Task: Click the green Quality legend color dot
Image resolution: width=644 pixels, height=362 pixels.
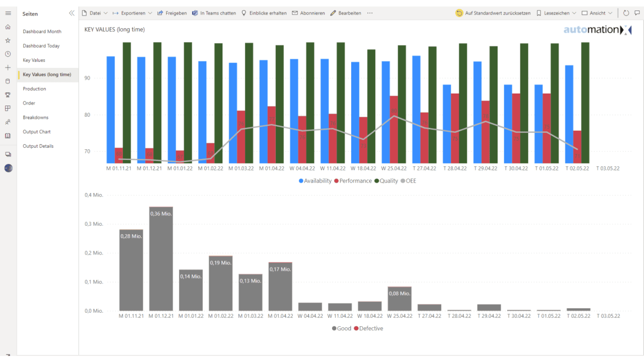Action: [x=376, y=181]
